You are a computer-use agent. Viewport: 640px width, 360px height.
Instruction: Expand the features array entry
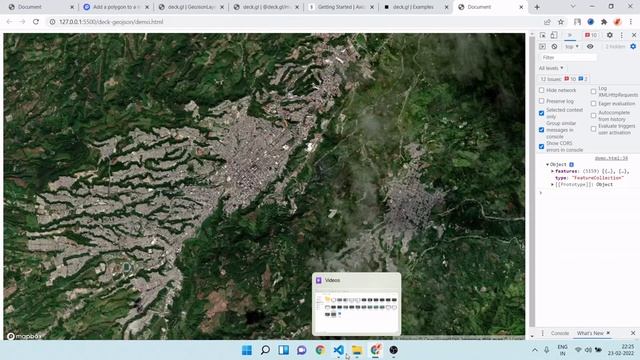(x=553, y=171)
